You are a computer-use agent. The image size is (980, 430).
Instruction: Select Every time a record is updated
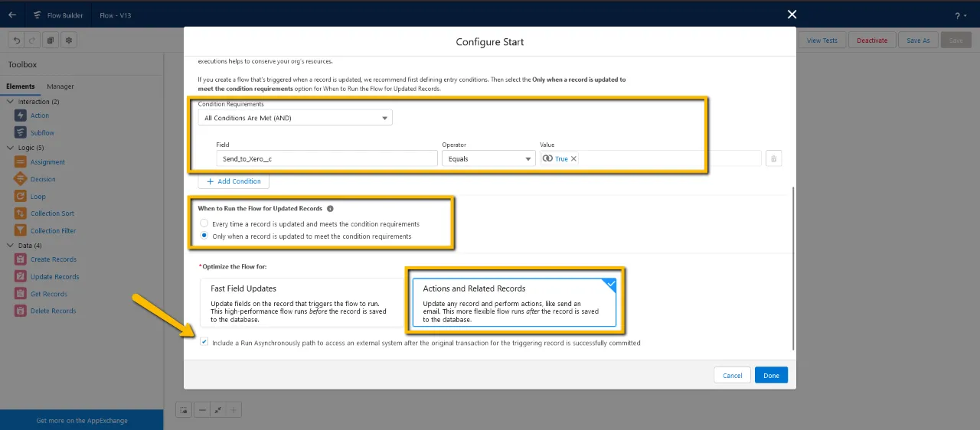tap(204, 224)
